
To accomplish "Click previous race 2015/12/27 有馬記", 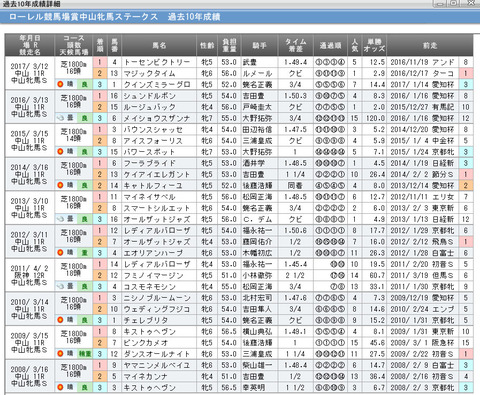I will [422, 107].
